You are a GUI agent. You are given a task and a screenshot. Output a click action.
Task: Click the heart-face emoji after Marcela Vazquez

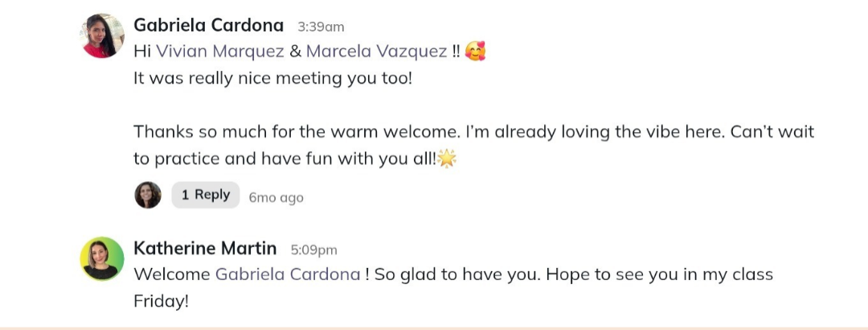click(475, 52)
